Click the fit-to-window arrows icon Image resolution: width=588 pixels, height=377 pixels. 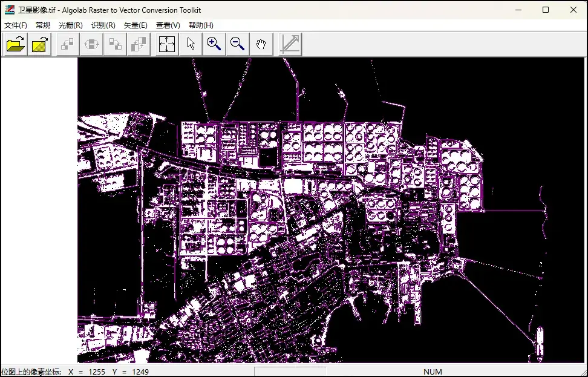pyautogui.click(x=167, y=44)
